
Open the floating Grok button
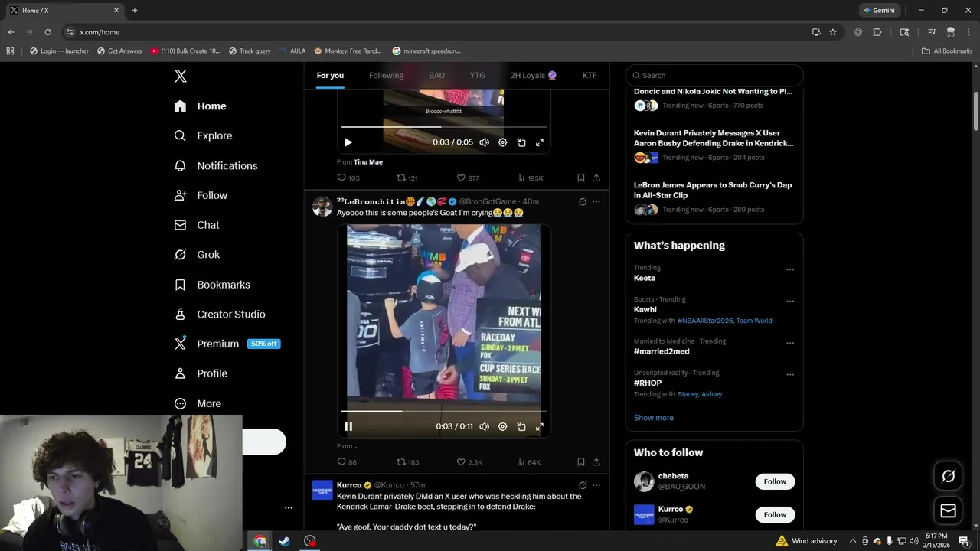tap(948, 476)
